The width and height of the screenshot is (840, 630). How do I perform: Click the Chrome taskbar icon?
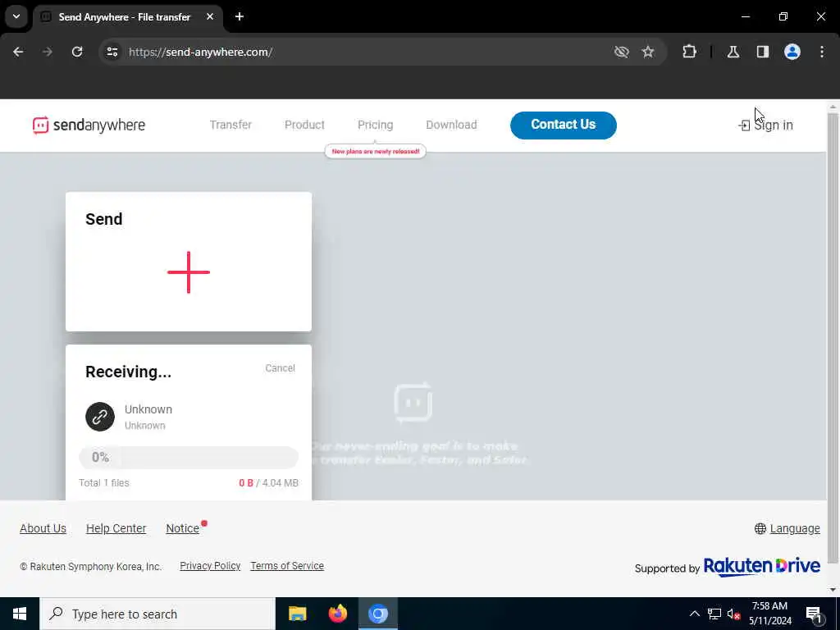[x=377, y=614]
